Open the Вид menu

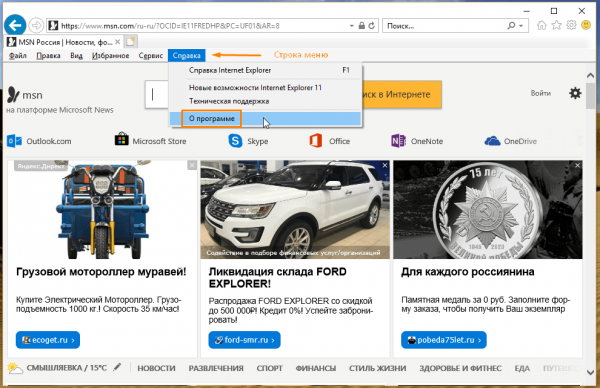pos(76,55)
